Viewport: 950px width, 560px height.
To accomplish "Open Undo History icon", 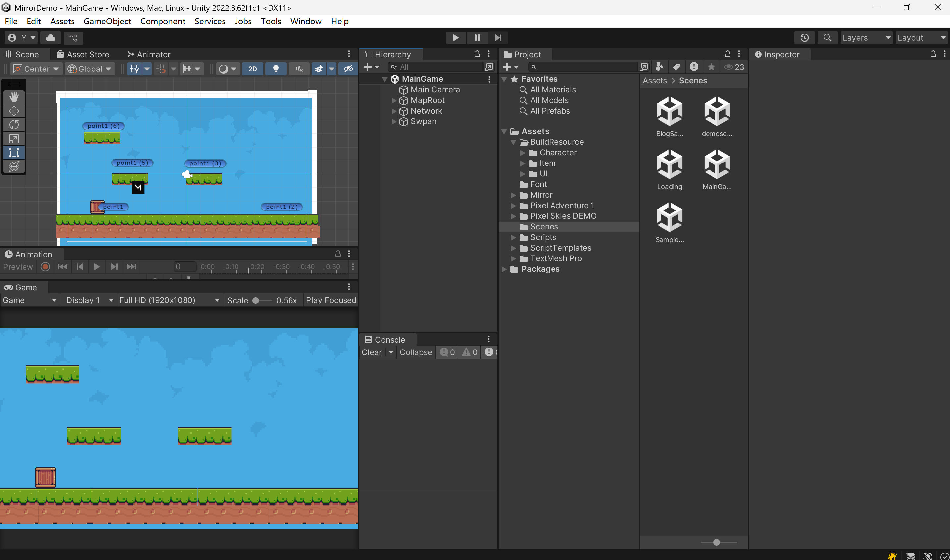I will (804, 38).
